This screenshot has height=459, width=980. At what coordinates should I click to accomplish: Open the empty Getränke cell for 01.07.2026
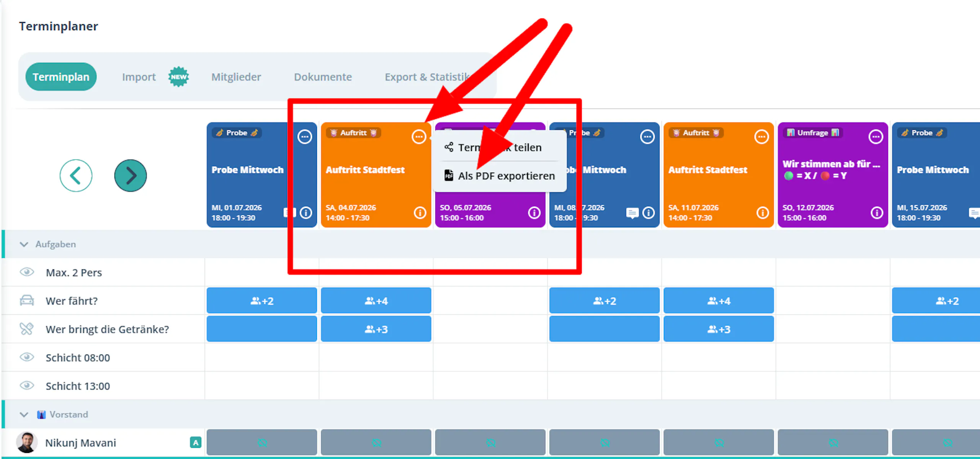point(262,329)
